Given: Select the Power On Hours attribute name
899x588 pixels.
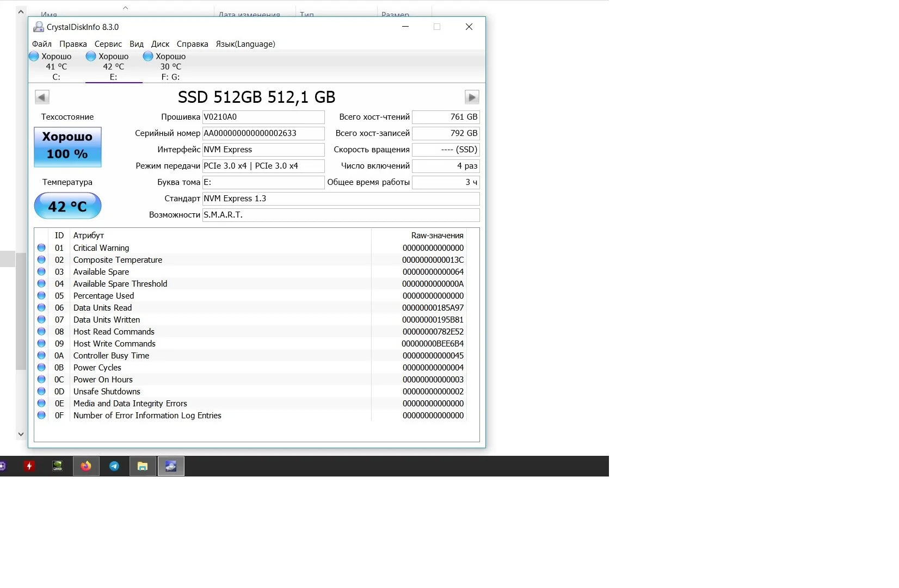Looking at the screenshot, I should pyautogui.click(x=103, y=380).
